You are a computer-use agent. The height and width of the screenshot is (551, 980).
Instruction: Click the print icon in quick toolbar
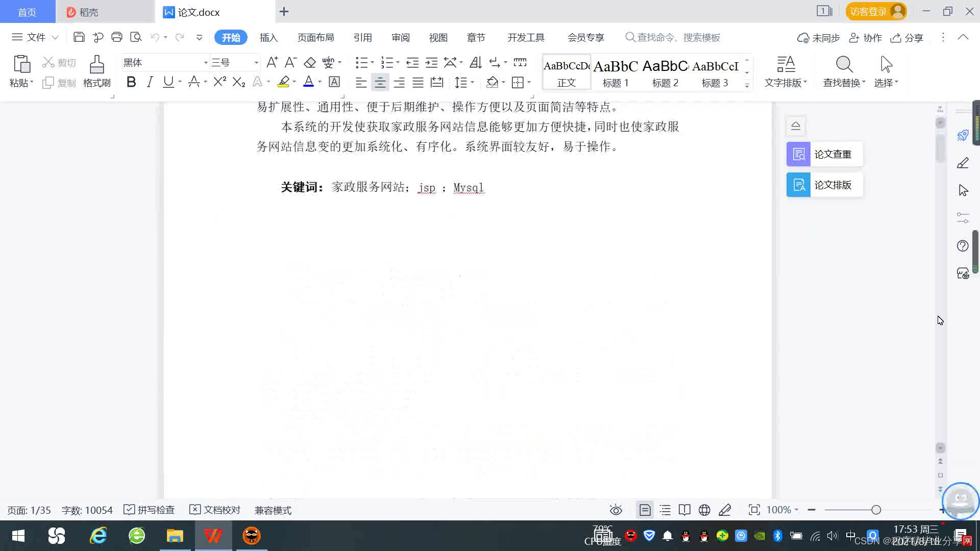pyautogui.click(x=117, y=37)
